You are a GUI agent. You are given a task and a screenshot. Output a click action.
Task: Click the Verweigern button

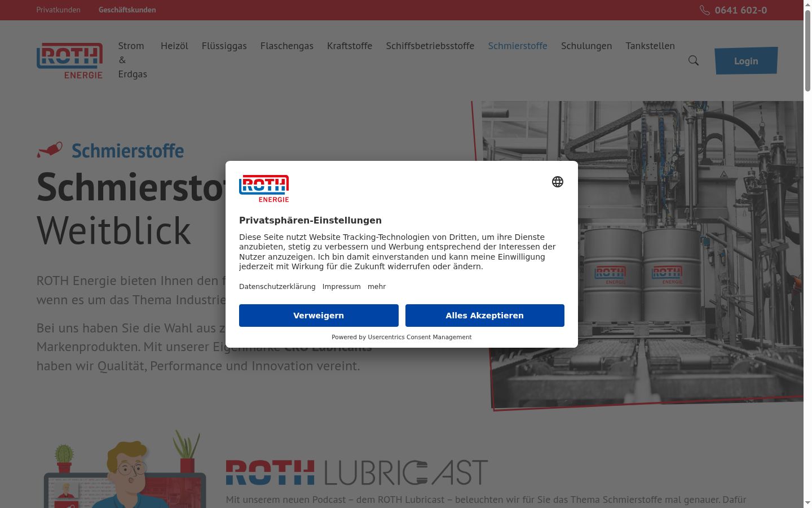(319, 316)
